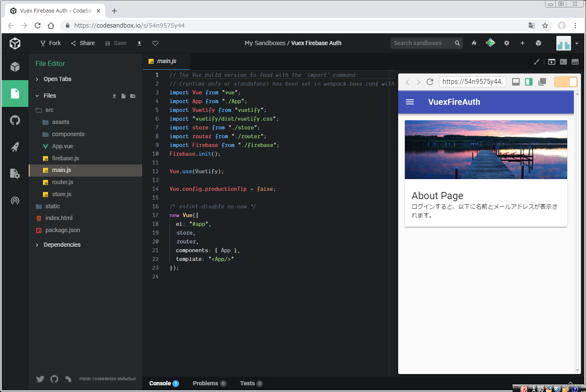586x392 pixels.
Task: Click the upload file icon in Files
Action: tap(114, 96)
